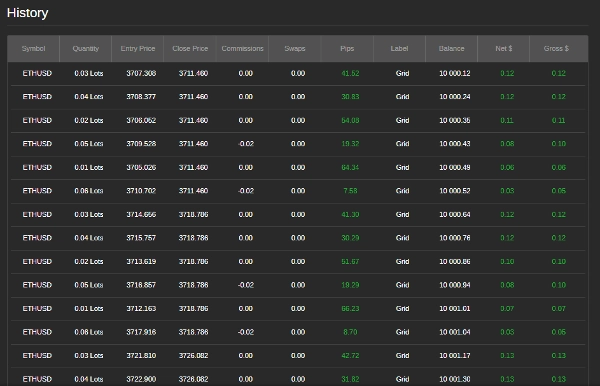Click the 64.34 pips value
Screen dimensions: 600x386
tap(350, 167)
